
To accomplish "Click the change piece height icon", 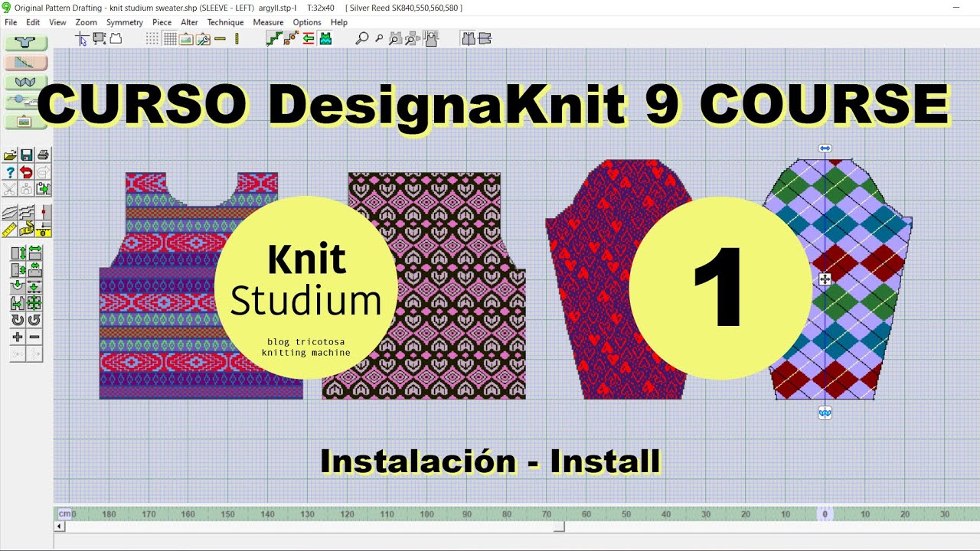I will coord(18,252).
